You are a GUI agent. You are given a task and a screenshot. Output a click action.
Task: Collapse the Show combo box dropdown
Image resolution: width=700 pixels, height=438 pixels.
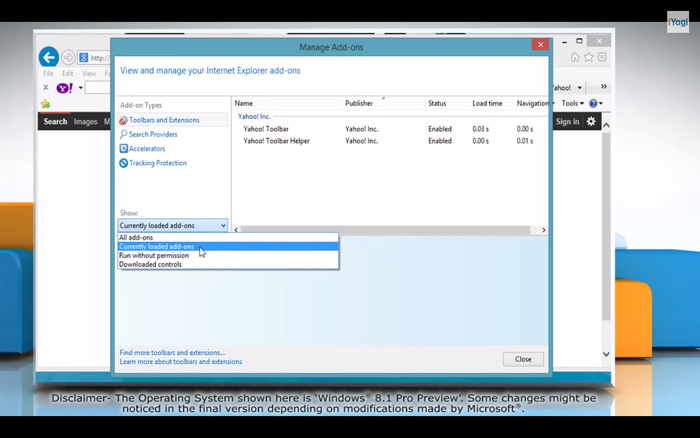(x=223, y=226)
